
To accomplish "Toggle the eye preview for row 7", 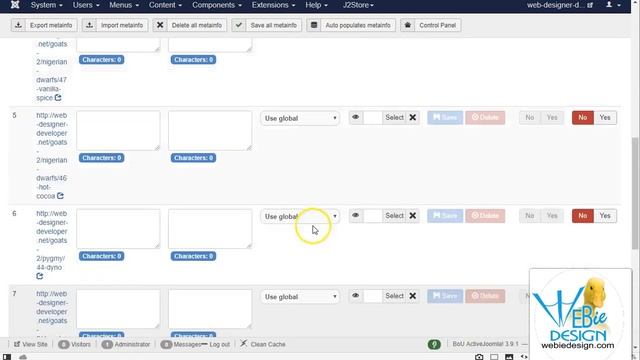I will tap(356, 296).
